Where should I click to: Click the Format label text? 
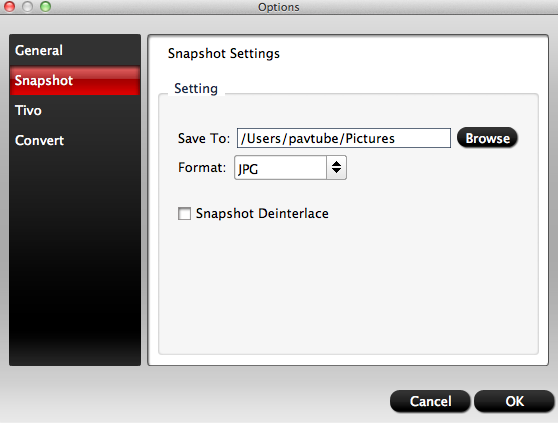click(202, 167)
